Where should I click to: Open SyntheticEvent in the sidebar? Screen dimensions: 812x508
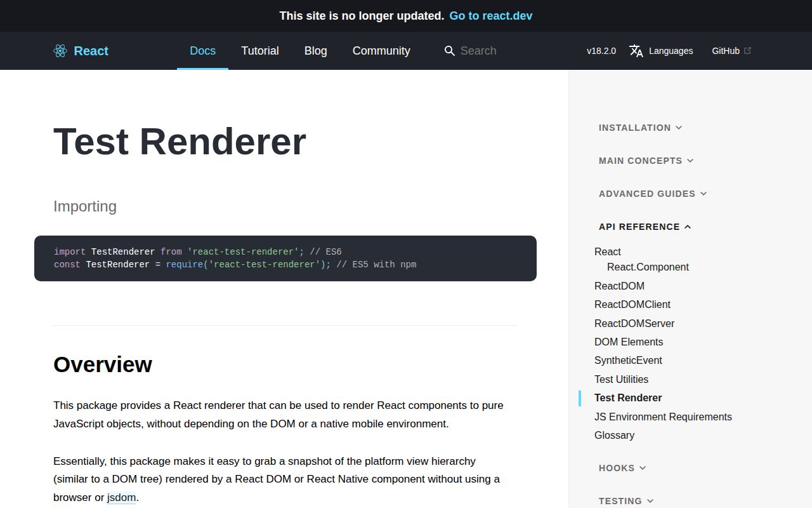pyautogui.click(x=628, y=360)
